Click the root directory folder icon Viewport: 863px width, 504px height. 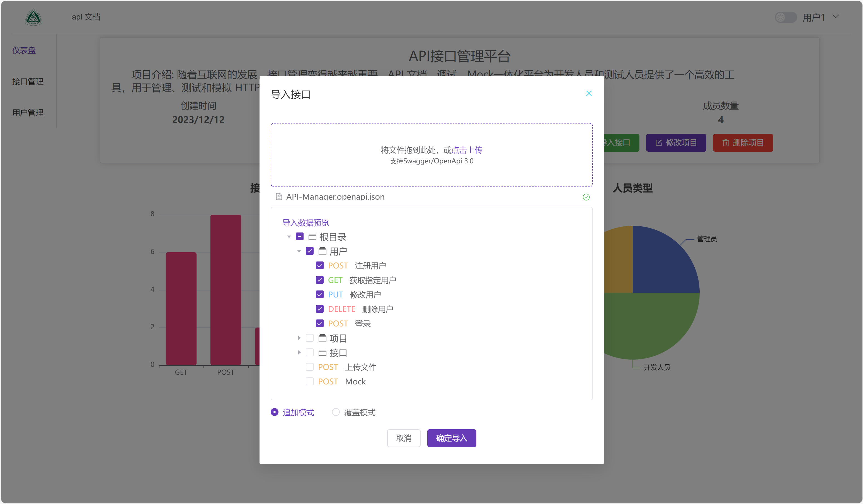point(312,237)
